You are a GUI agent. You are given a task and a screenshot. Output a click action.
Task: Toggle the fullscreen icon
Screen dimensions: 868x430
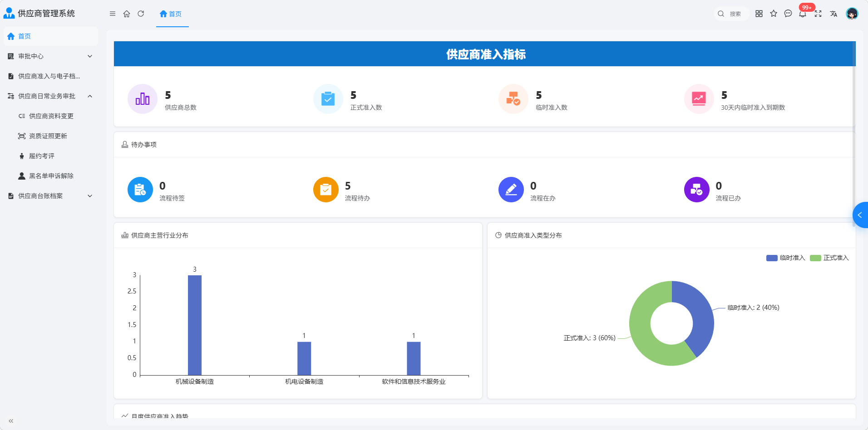coord(818,14)
